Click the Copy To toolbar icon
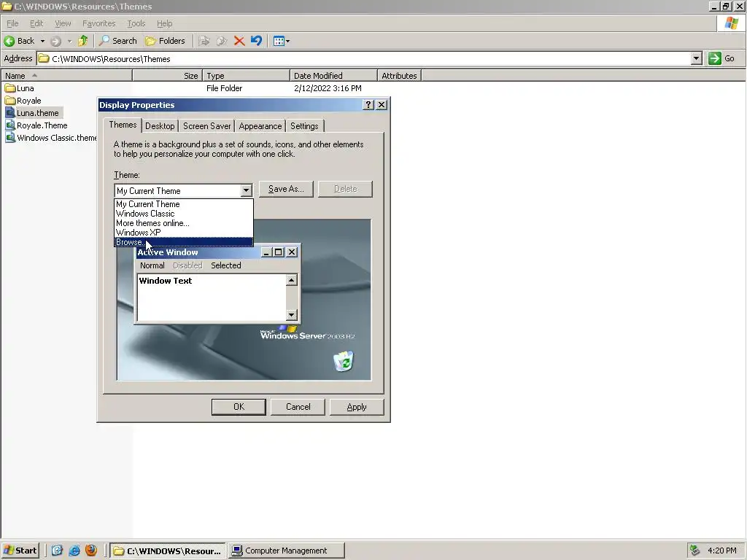 (x=222, y=41)
